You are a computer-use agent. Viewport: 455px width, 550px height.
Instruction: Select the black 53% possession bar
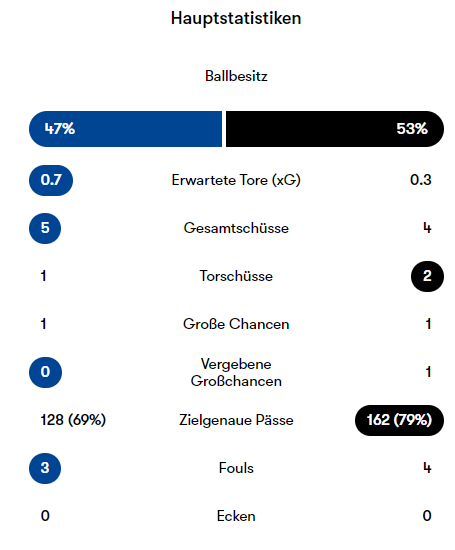pos(335,129)
